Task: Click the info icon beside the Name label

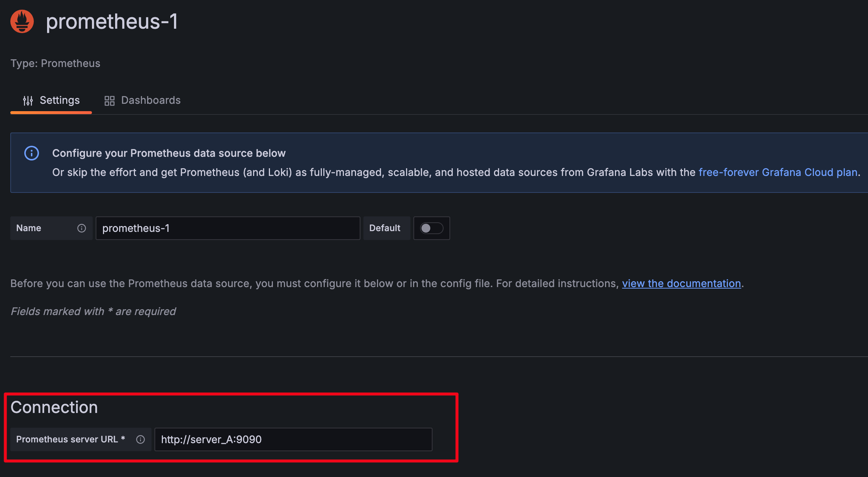Action: click(82, 228)
